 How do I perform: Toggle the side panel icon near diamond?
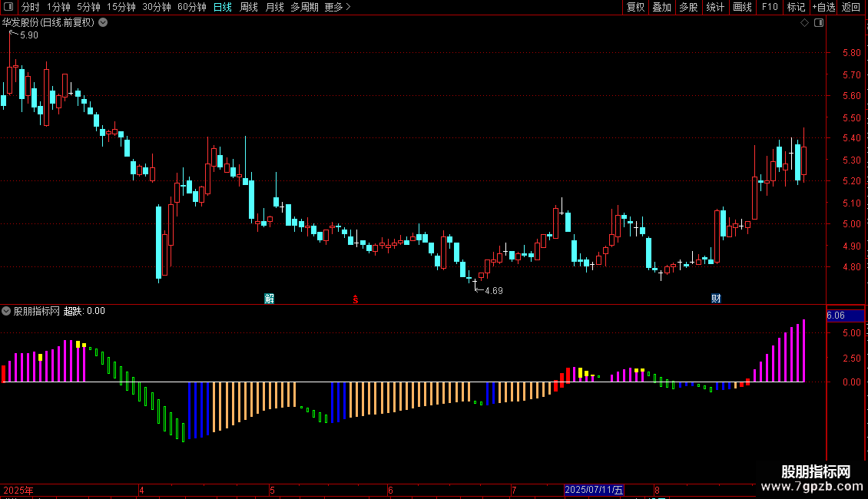pos(819,23)
